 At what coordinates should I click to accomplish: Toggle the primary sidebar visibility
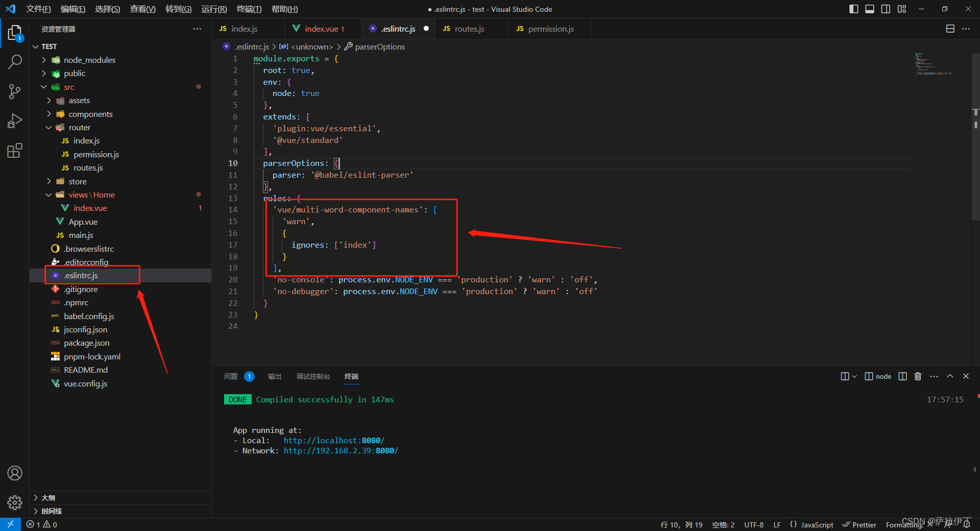tap(853, 9)
